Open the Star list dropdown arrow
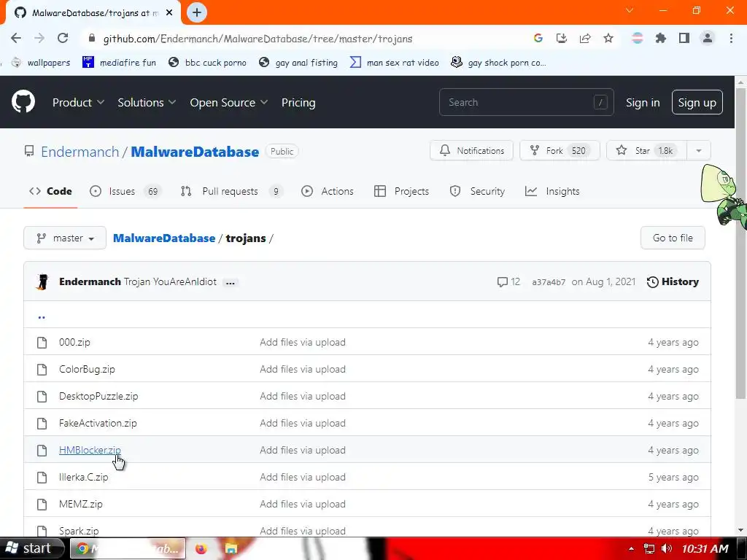The width and height of the screenshot is (747, 560). (698, 151)
